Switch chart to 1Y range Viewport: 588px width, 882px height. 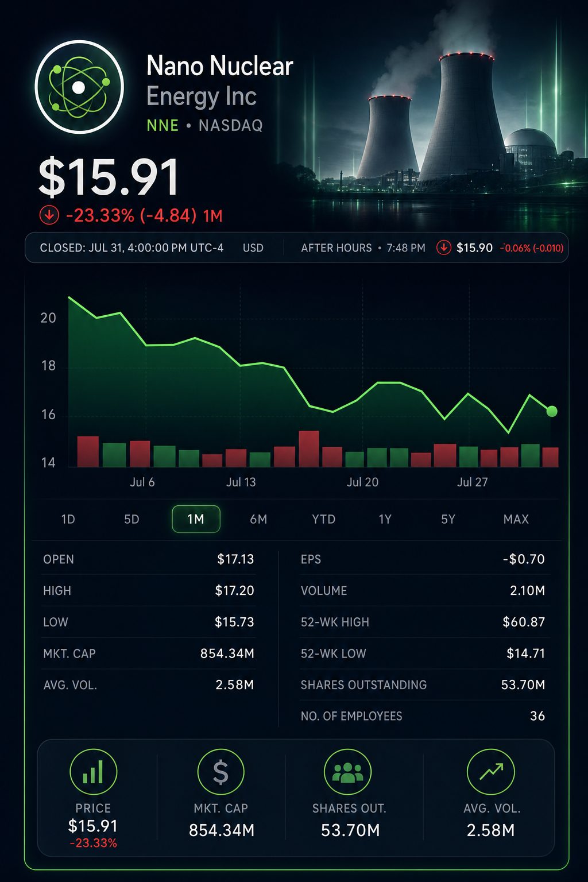pos(385,519)
